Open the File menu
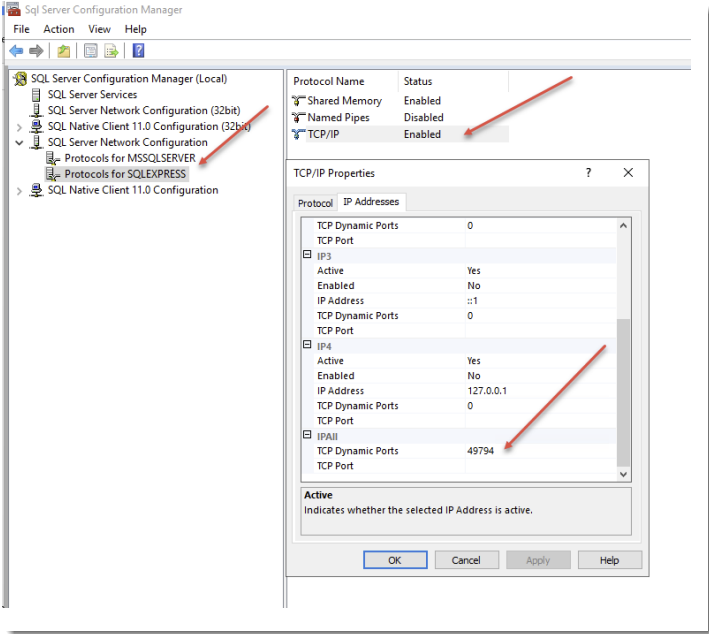Screen dimensions: 709x634 click(21, 29)
